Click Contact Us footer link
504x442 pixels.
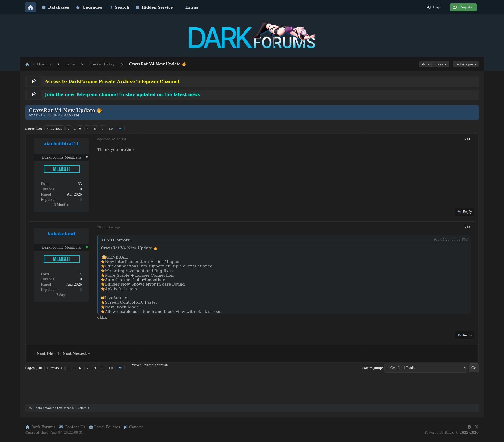pyautogui.click(x=72, y=427)
